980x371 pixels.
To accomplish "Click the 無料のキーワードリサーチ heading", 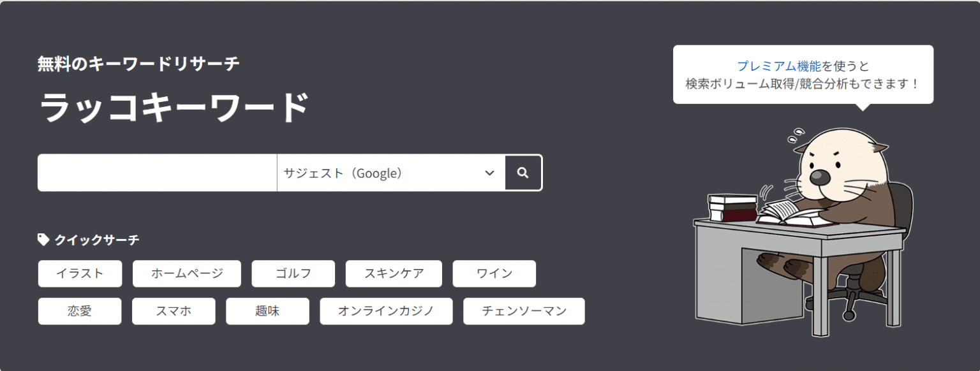I will point(138,64).
